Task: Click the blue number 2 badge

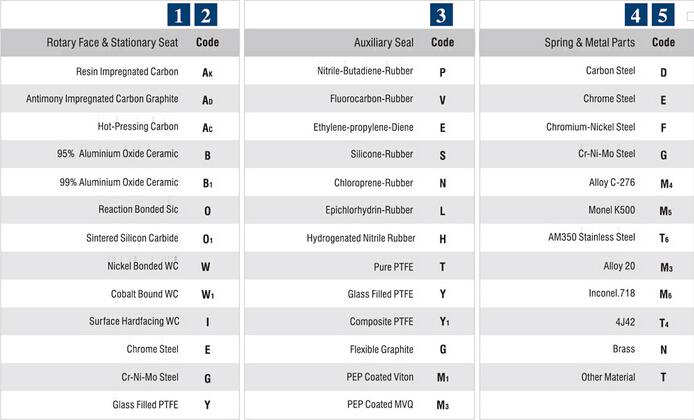Action: pyautogui.click(x=205, y=15)
